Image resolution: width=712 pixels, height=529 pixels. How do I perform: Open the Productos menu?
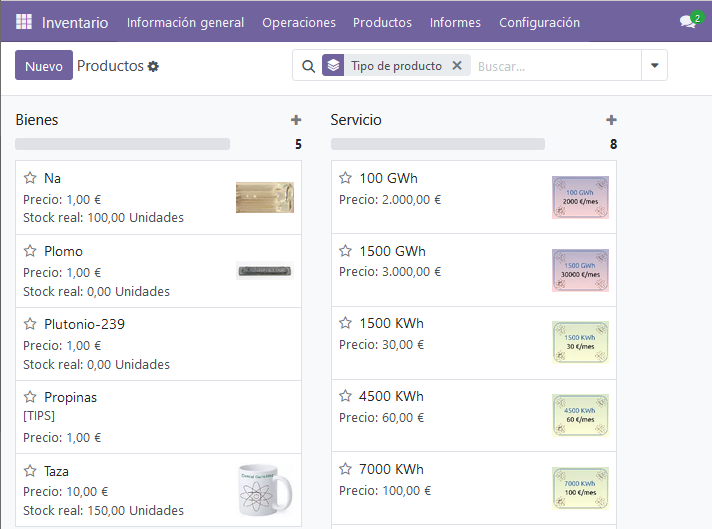pyautogui.click(x=382, y=22)
